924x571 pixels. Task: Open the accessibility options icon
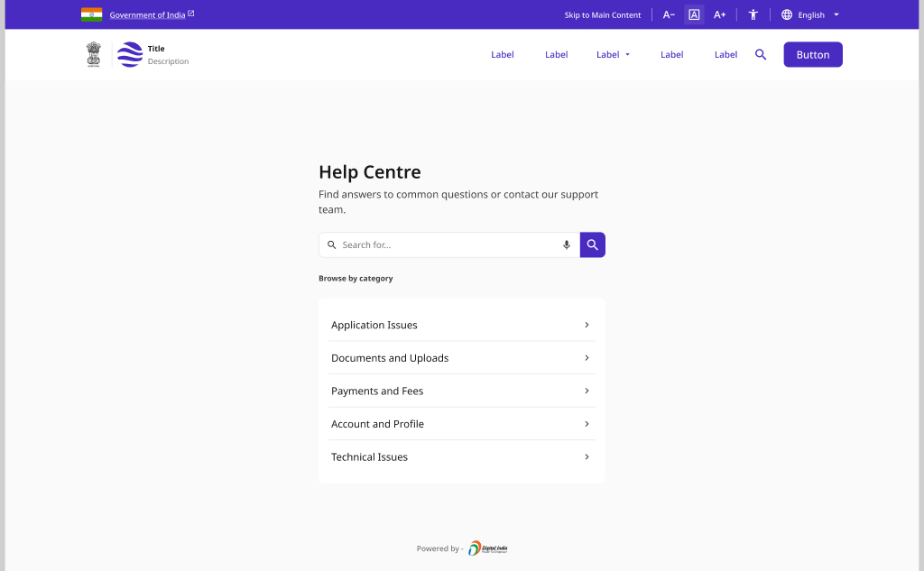point(753,14)
